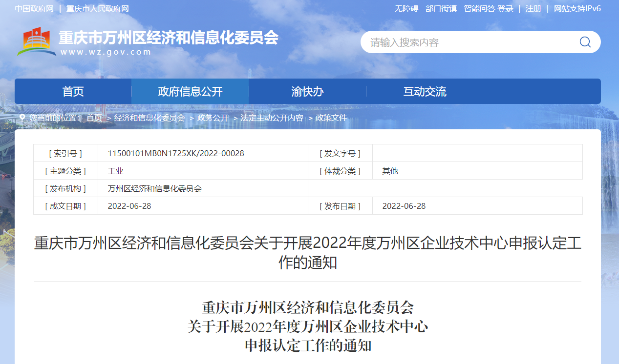The image size is (619, 364).
Task: Open the 中国政府网 top link
Action: pos(34,9)
